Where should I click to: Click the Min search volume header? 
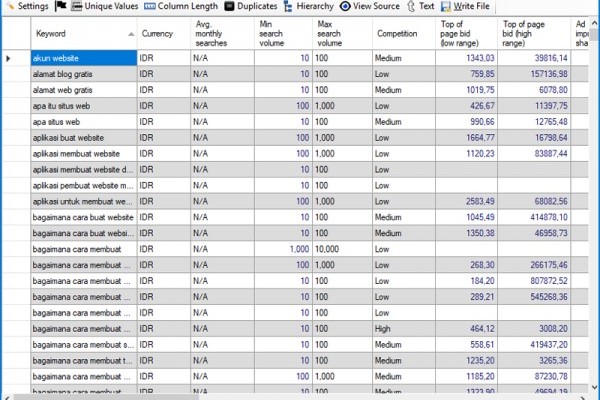pyautogui.click(x=284, y=34)
